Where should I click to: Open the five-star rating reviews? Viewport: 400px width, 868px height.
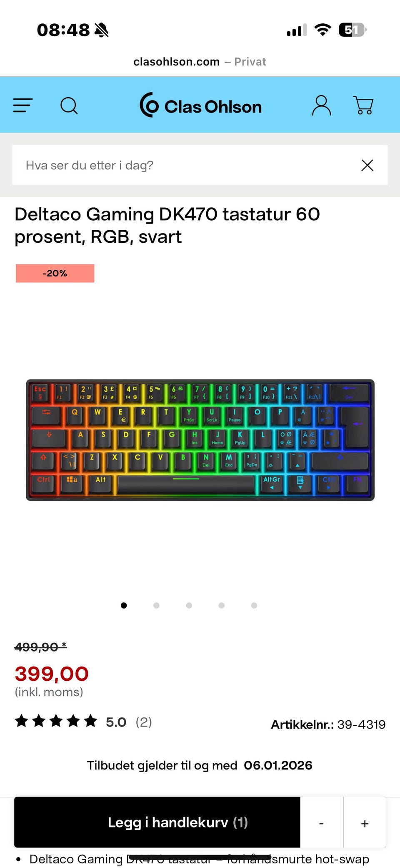tap(56, 721)
